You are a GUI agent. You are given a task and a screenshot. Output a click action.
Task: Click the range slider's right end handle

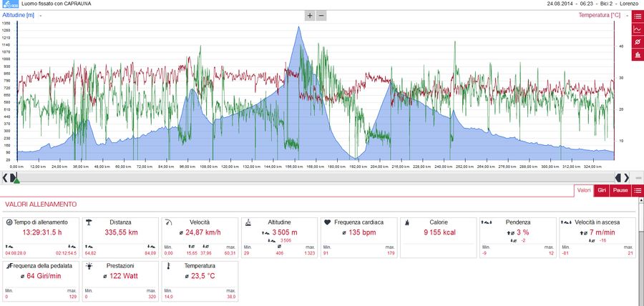[618, 177]
